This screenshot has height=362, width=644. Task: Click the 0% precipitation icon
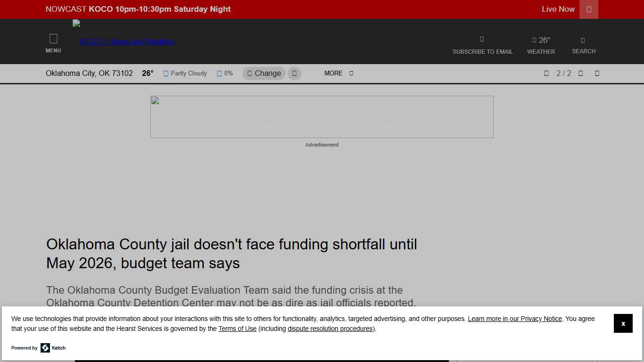[219, 74]
